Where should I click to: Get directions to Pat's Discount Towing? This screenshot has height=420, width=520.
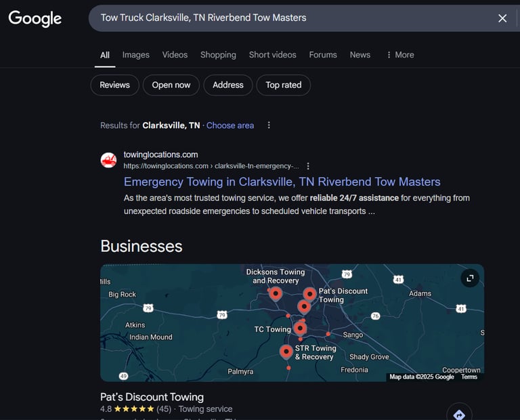click(x=459, y=414)
